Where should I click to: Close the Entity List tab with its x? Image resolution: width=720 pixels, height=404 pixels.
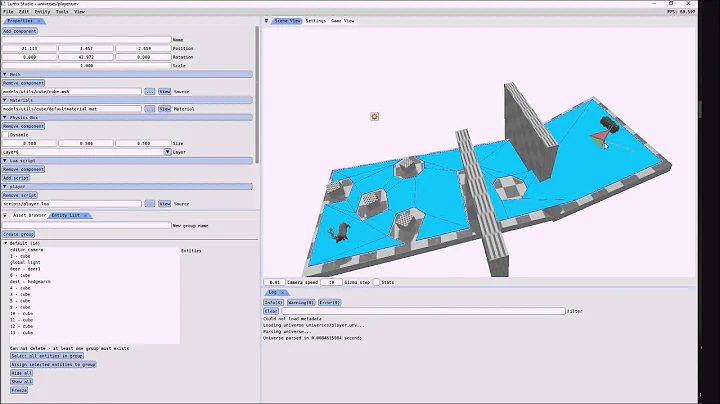point(85,215)
